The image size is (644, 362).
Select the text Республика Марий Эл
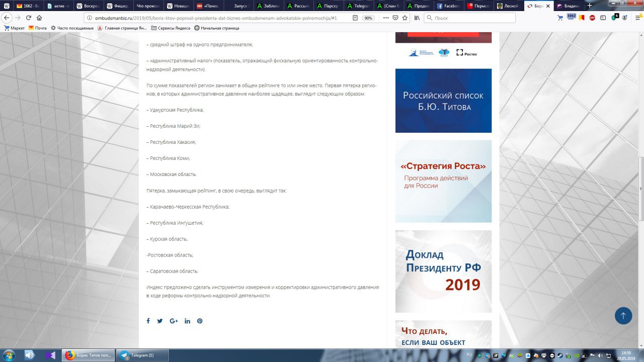coord(175,126)
